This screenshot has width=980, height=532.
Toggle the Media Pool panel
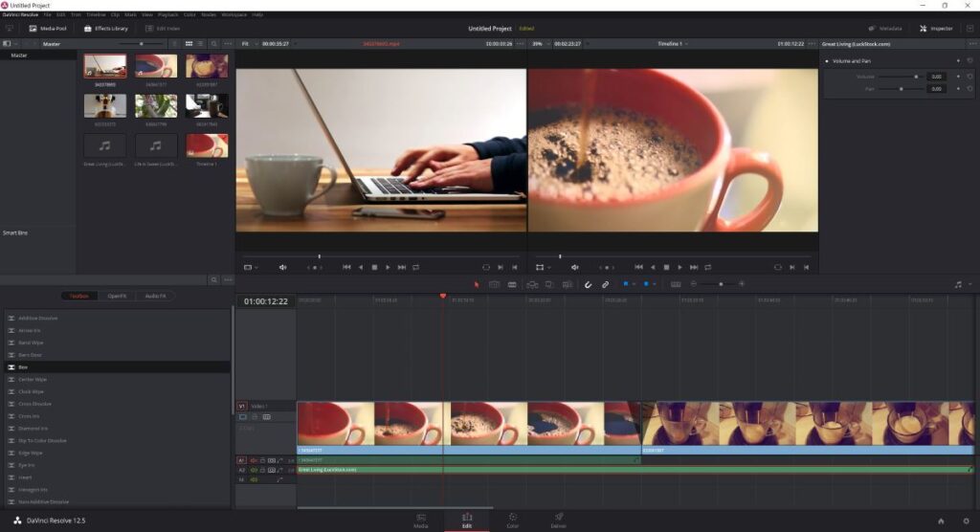pyautogui.click(x=47, y=29)
